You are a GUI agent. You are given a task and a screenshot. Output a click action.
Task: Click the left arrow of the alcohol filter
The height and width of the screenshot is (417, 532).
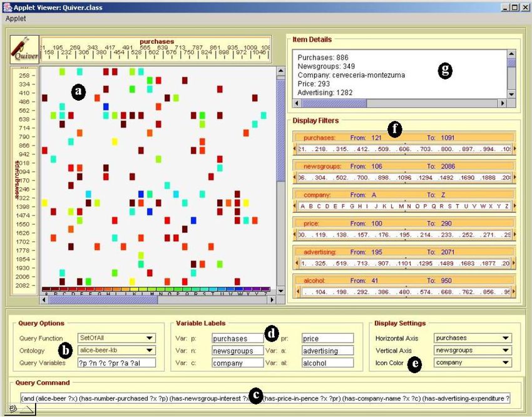tap(298, 291)
